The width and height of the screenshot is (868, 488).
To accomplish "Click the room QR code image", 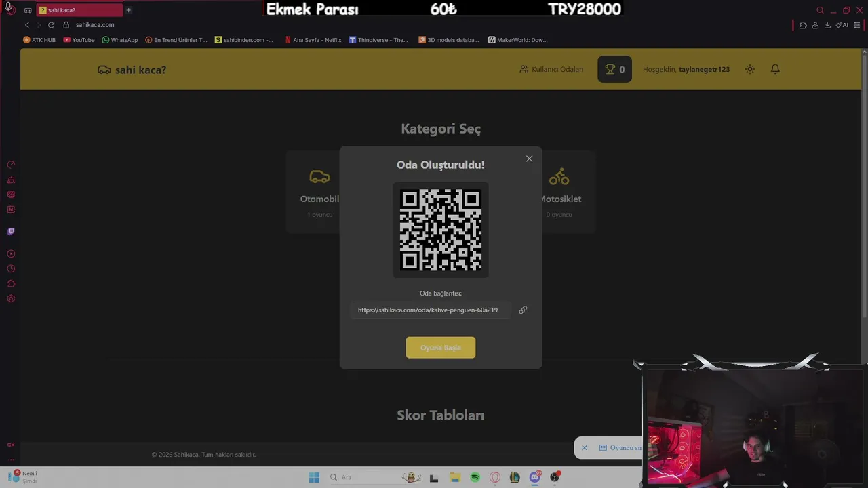I will pos(441,230).
